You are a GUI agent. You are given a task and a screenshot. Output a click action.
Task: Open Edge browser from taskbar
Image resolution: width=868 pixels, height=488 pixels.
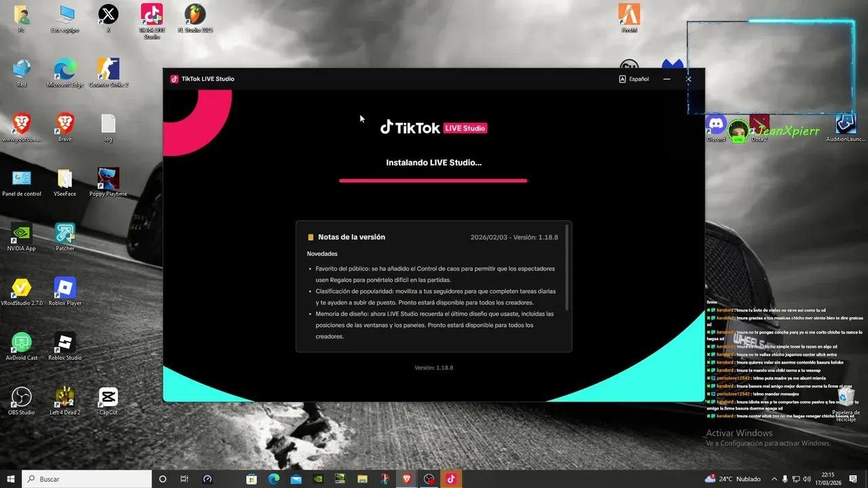(x=274, y=479)
